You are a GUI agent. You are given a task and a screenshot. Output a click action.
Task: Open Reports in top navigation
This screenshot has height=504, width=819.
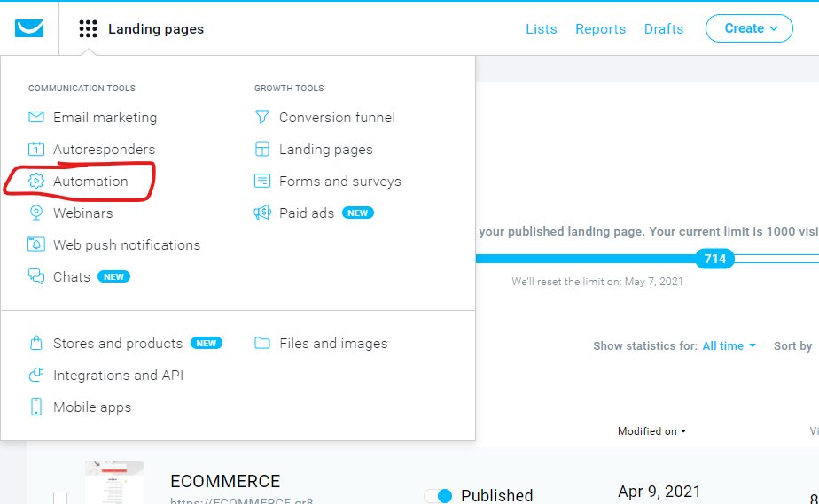click(600, 28)
